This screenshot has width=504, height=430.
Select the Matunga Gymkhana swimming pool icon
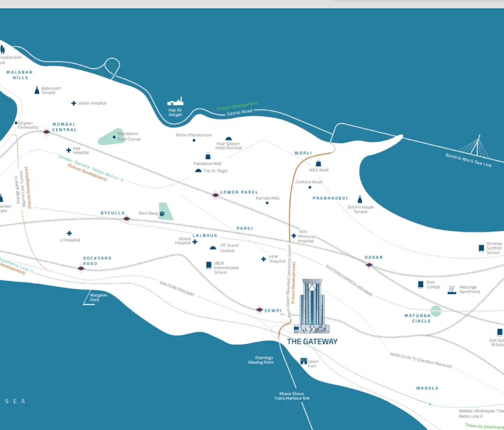coord(452,290)
